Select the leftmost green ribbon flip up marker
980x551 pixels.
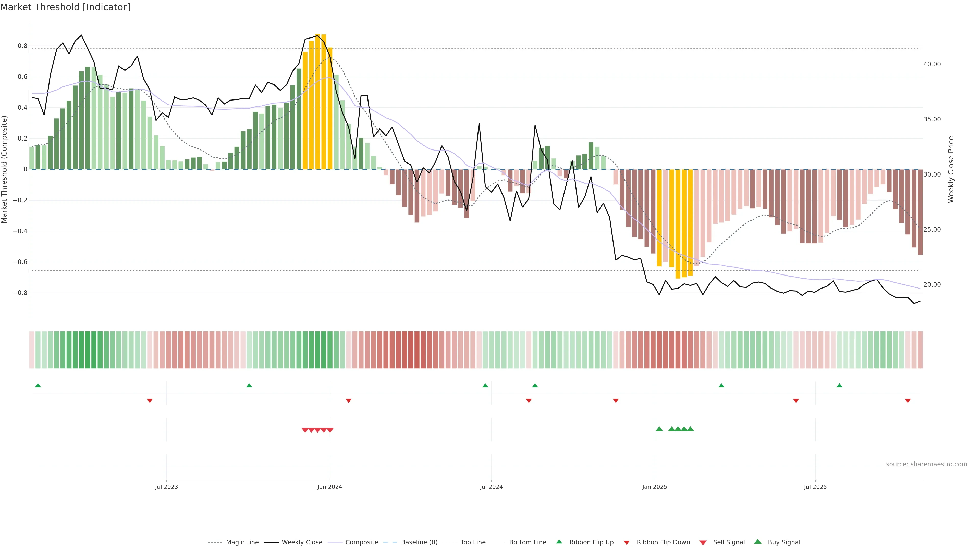[x=38, y=386]
